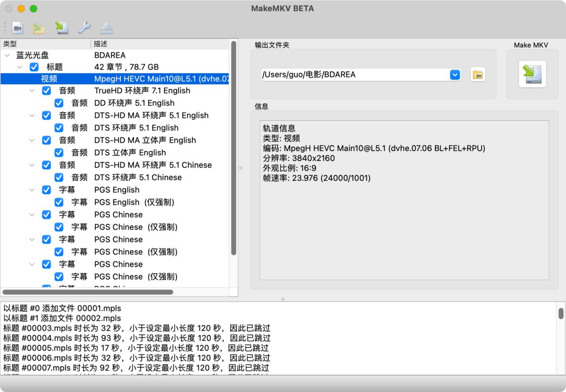Click the toolbar drag handle dots
Viewport: 566px width, 392px height.
click(x=5, y=27)
